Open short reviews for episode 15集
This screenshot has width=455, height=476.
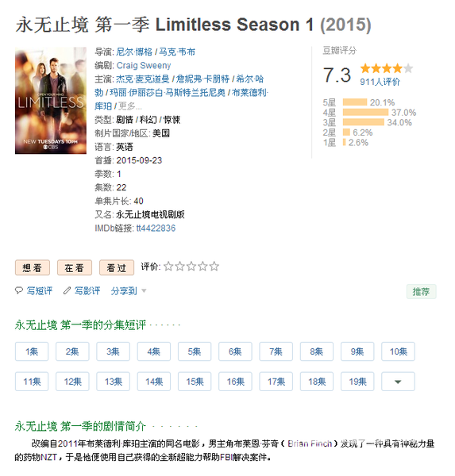(x=195, y=382)
